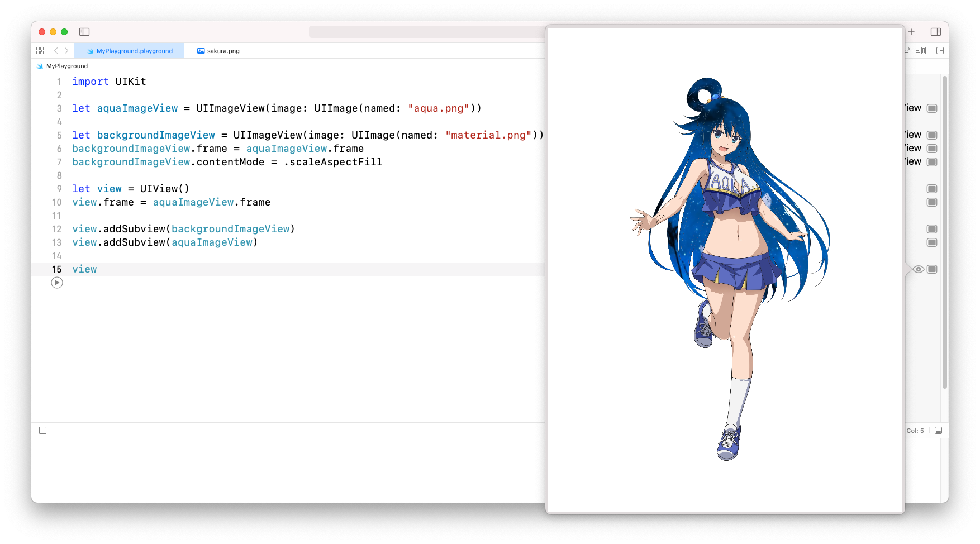
Task: Click the MyPlayground breadcrumb in jump bar
Action: click(x=63, y=66)
